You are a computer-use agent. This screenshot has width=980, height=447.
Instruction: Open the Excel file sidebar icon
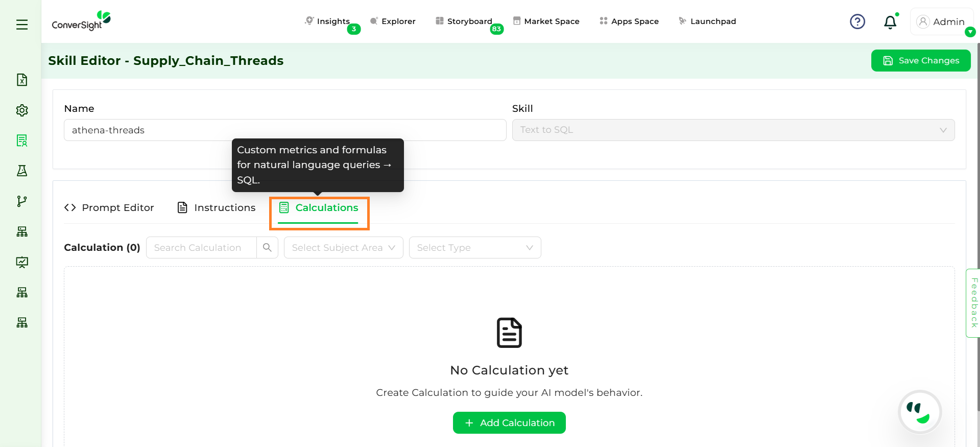click(x=22, y=80)
